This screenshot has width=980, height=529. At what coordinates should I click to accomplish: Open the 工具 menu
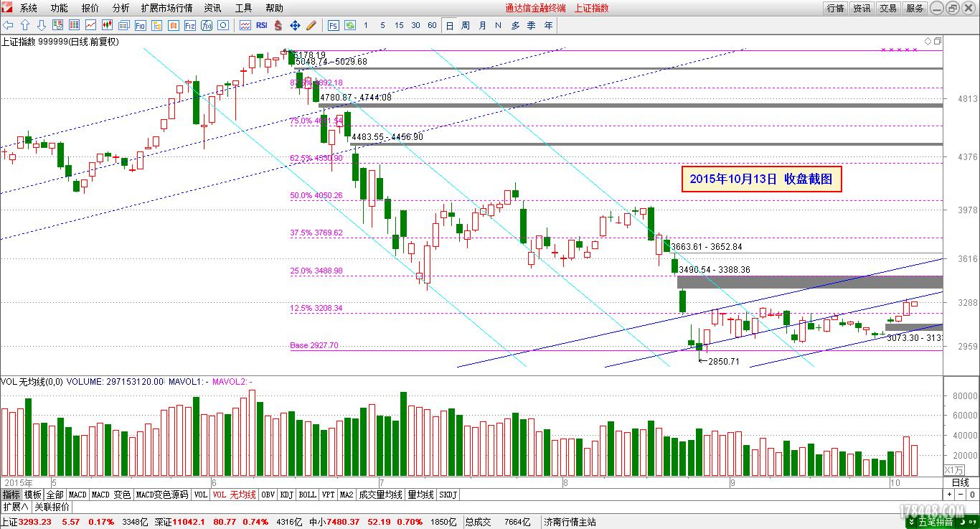click(243, 8)
